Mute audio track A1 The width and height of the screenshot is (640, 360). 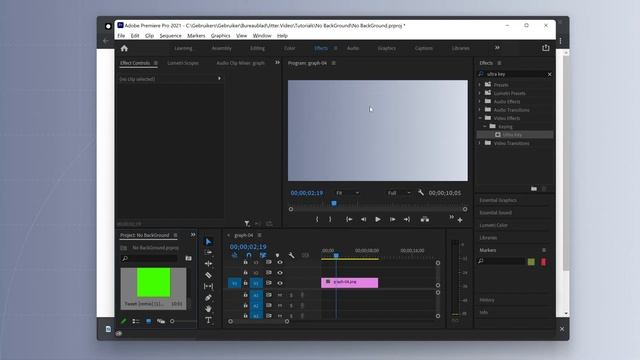280,295
